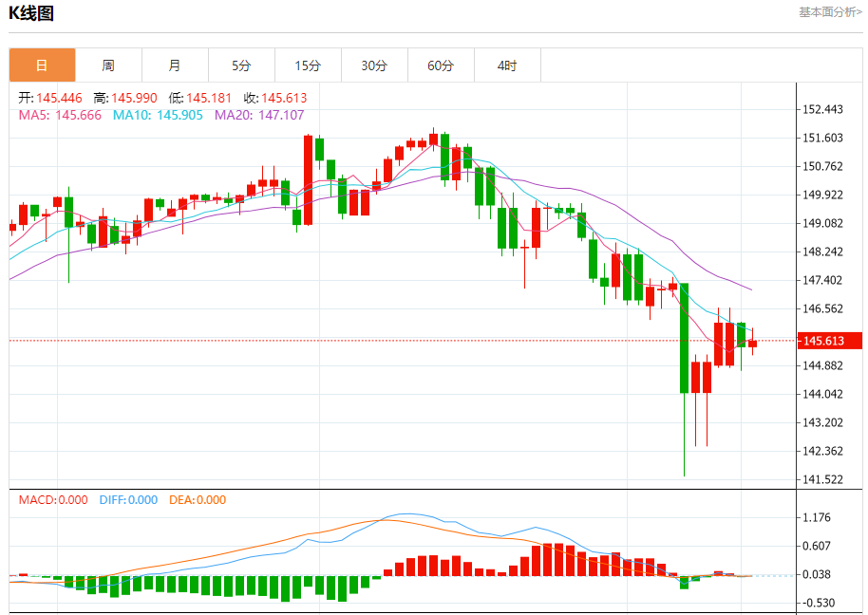Open the 15分 interval tab
Image resolution: width=868 pixels, height=615 pixels.
(308, 65)
